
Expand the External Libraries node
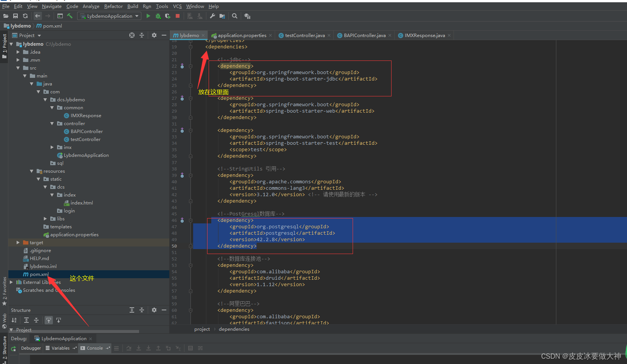click(x=11, y=282)
